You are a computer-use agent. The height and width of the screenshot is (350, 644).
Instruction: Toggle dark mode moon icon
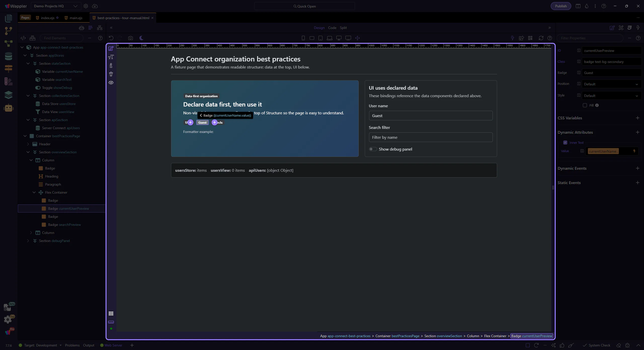(x=141, y=38)
